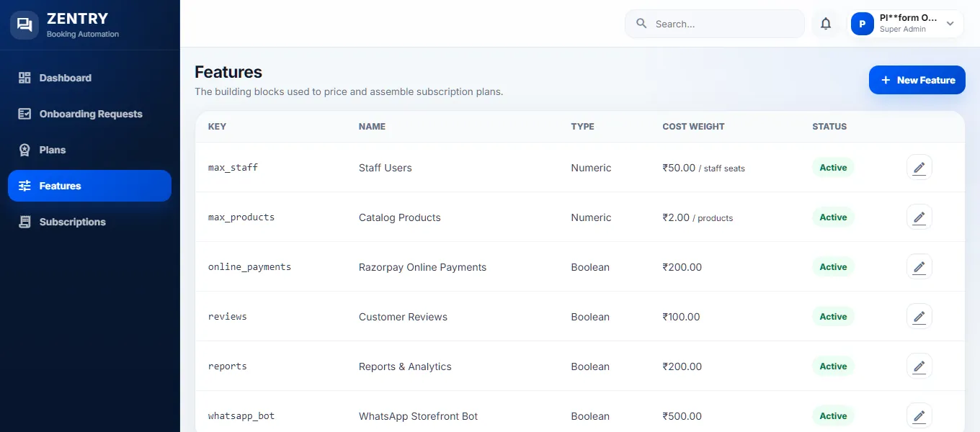Click Active status of Reports & Analytics
This screenshot has height=432, width=980.
[833, 366]
